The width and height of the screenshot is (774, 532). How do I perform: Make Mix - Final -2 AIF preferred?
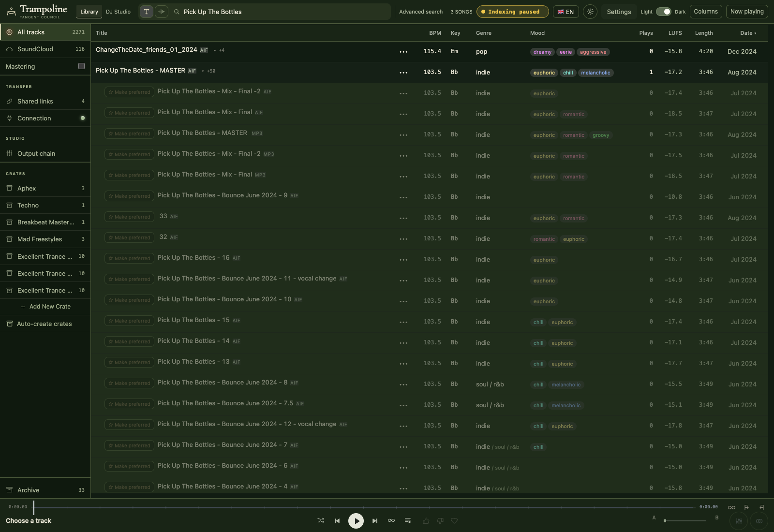point(130,92)
